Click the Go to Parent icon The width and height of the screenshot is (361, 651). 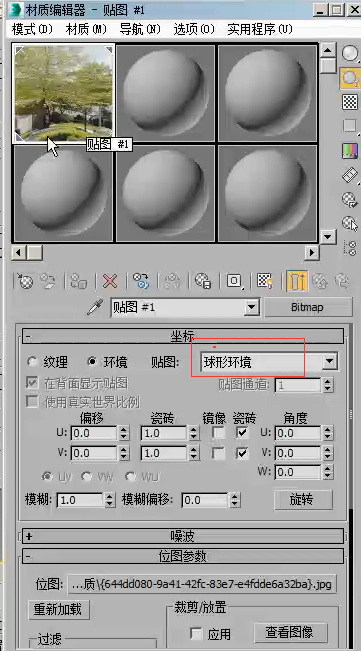(x=320, y=281)
